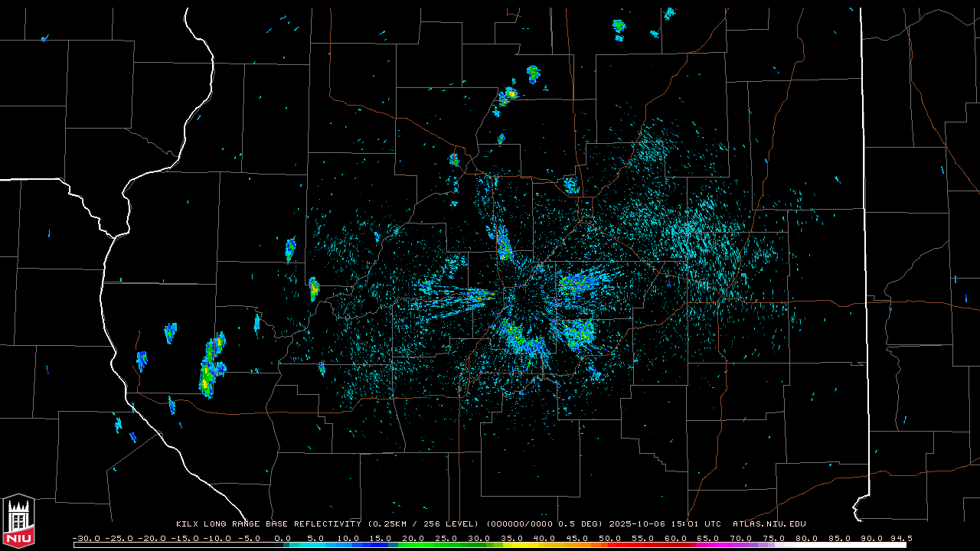Click the 94.5 label on the scale
The height and width of the screenshot is (551, 980).
coord(900,538)
